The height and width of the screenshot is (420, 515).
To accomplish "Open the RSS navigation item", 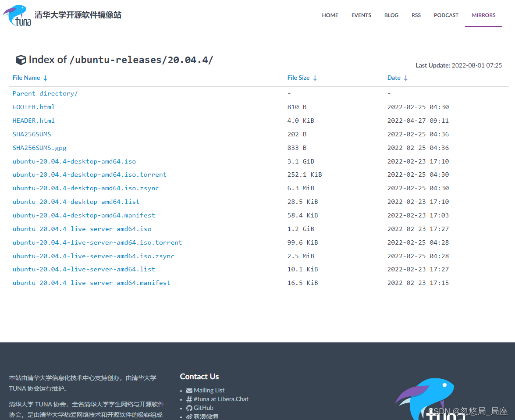I will coord(416,15).
